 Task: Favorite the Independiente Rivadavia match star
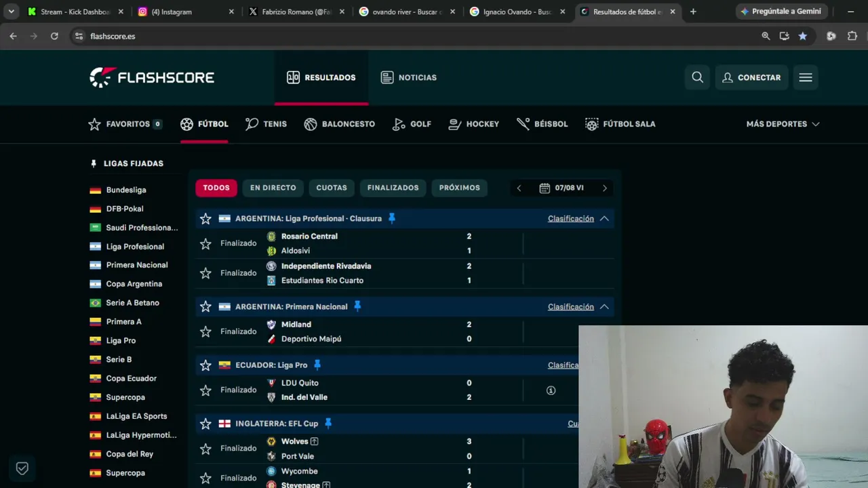coord(205,273)
